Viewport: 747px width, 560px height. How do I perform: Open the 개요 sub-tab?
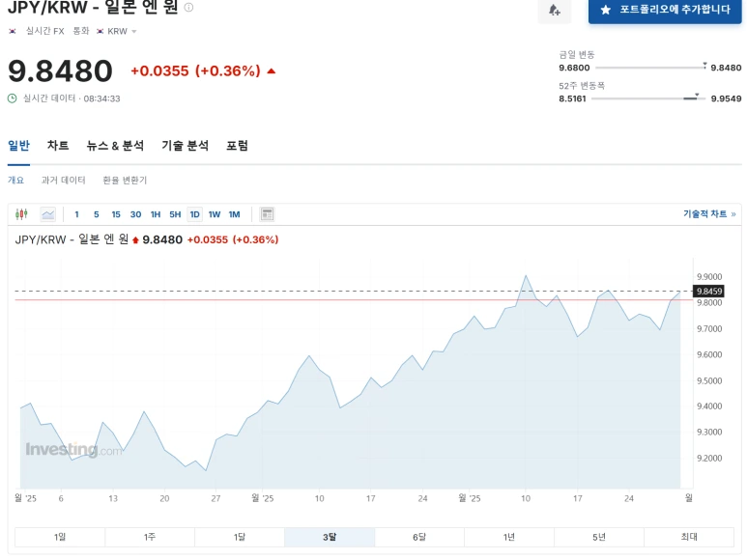click(x=15, y=180)
